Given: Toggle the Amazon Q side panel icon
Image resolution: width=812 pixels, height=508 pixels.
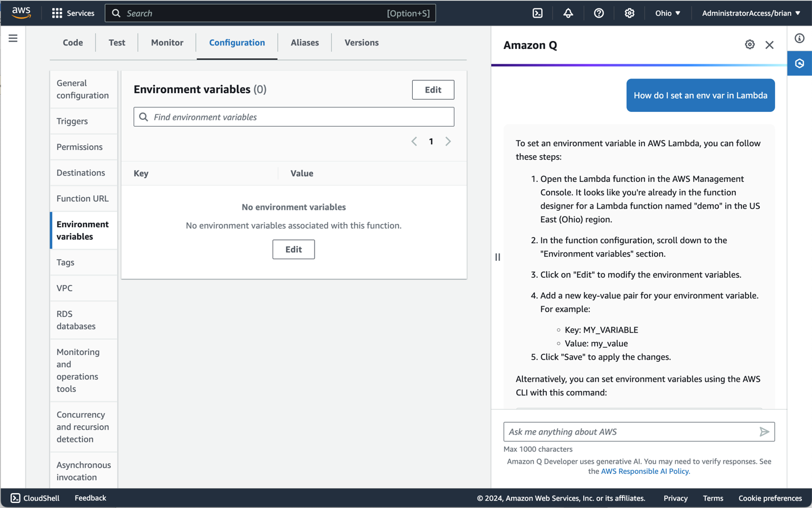Looking at the screenshot, I should point(800,63).
